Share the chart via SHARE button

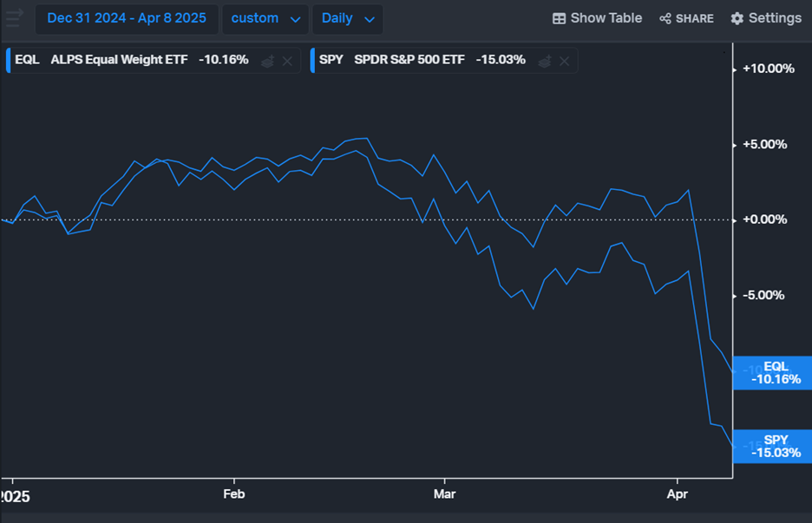tap(687, 18)
